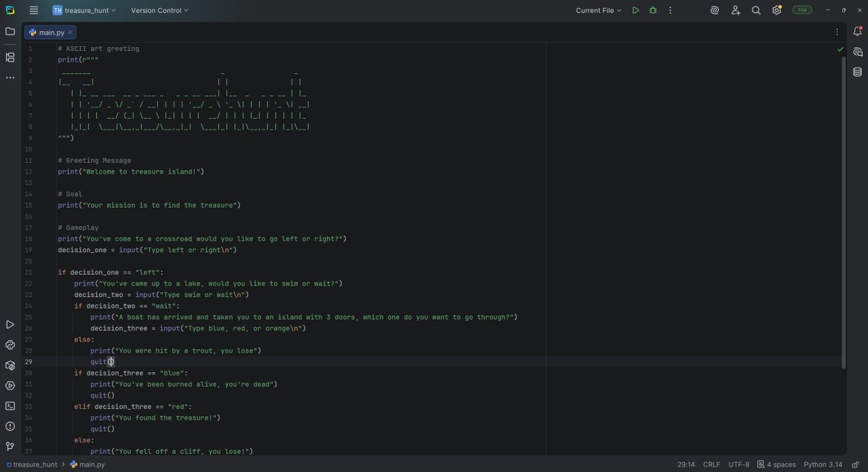868x472 pixels.
Task: Expand the treasure_hunt project dropdown
Action: pos(84,10)
